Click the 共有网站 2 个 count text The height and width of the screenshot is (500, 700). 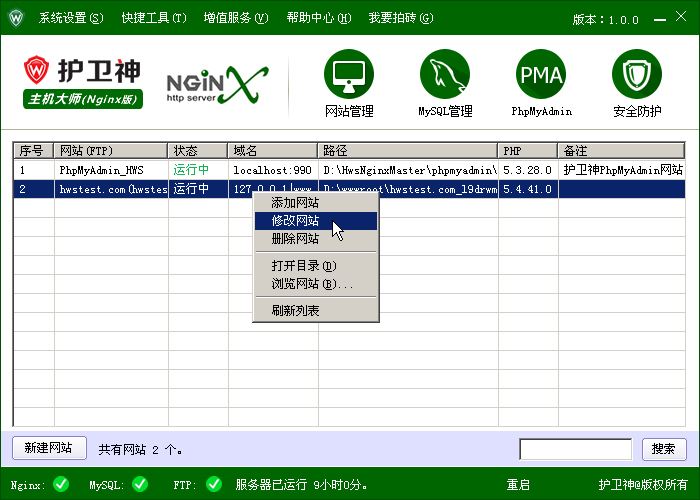tap(140, 450)
